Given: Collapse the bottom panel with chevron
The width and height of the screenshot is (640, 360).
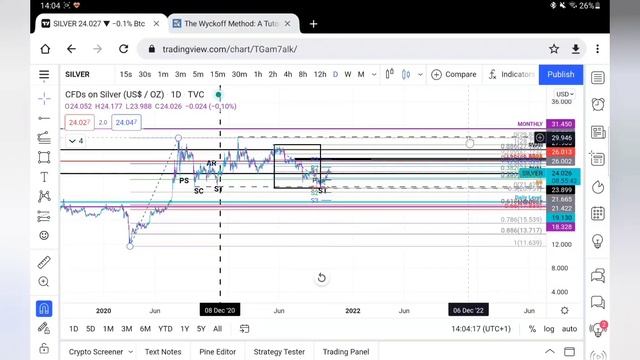Looking at the screenshot, I should (x=550, y=351).
